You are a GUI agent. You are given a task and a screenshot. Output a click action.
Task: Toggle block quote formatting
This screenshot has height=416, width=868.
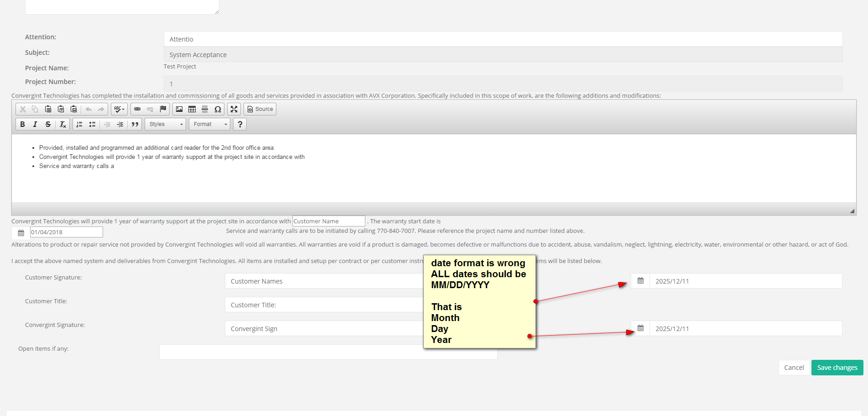135,124
